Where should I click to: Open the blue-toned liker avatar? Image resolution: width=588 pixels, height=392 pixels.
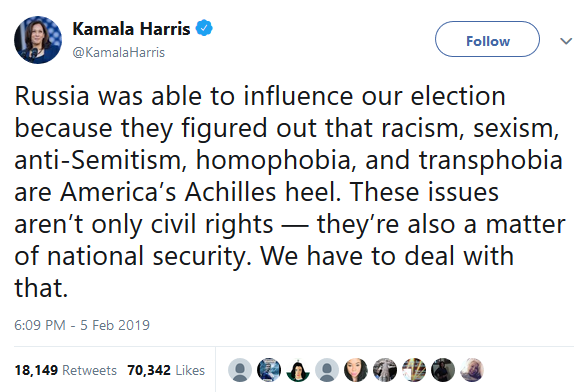point(269,370)
